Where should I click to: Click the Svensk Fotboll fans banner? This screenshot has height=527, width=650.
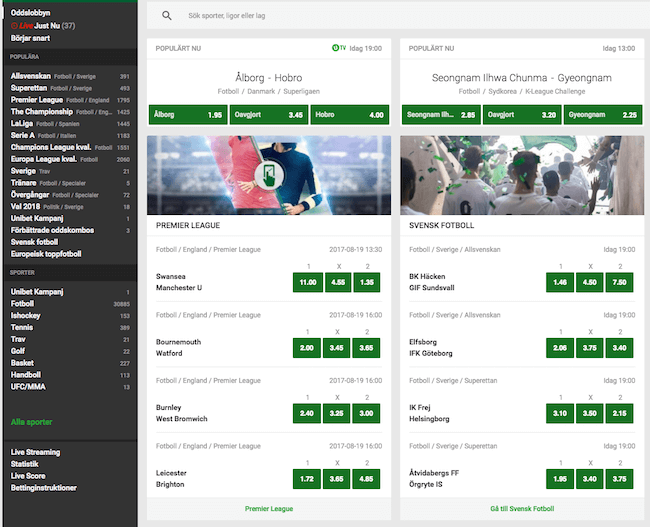click(x=522, y=175)
